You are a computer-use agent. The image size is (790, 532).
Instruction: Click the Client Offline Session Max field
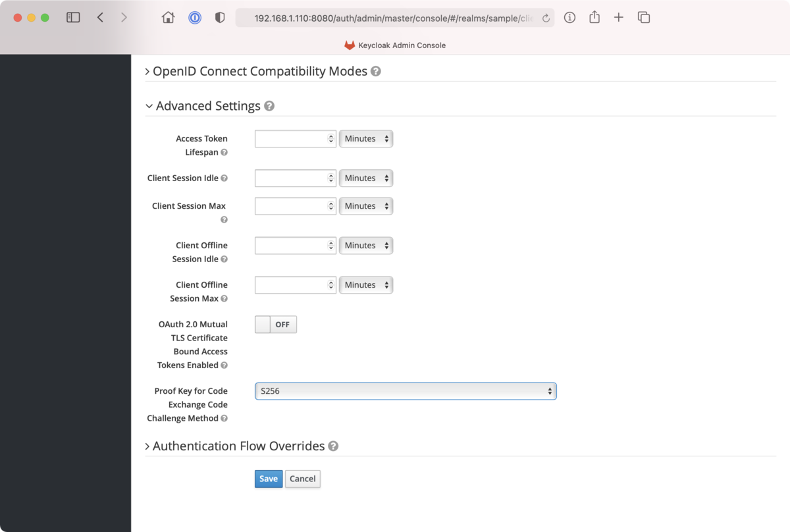click(x=296, y=285)
